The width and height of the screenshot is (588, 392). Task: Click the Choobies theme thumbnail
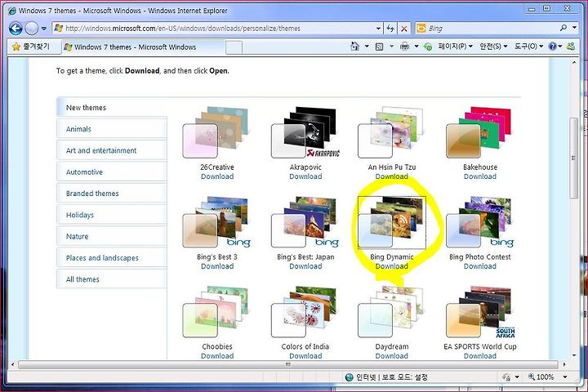click(x=216, y=312)
